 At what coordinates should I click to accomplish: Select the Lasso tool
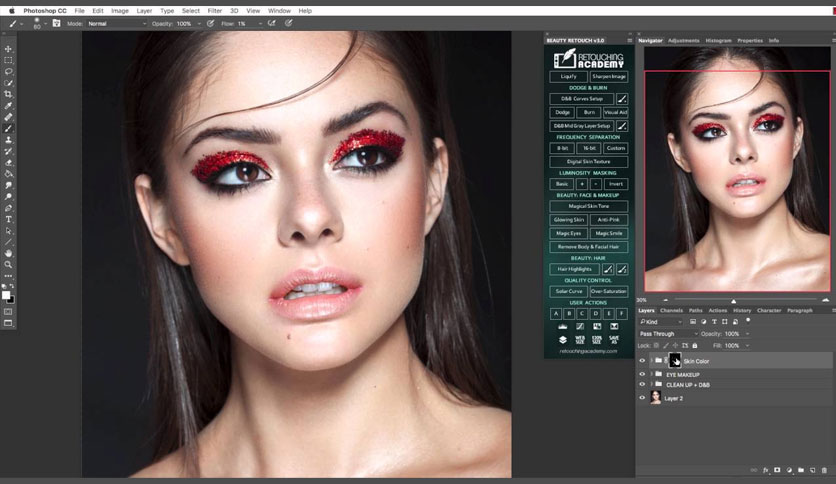point(9,71)
